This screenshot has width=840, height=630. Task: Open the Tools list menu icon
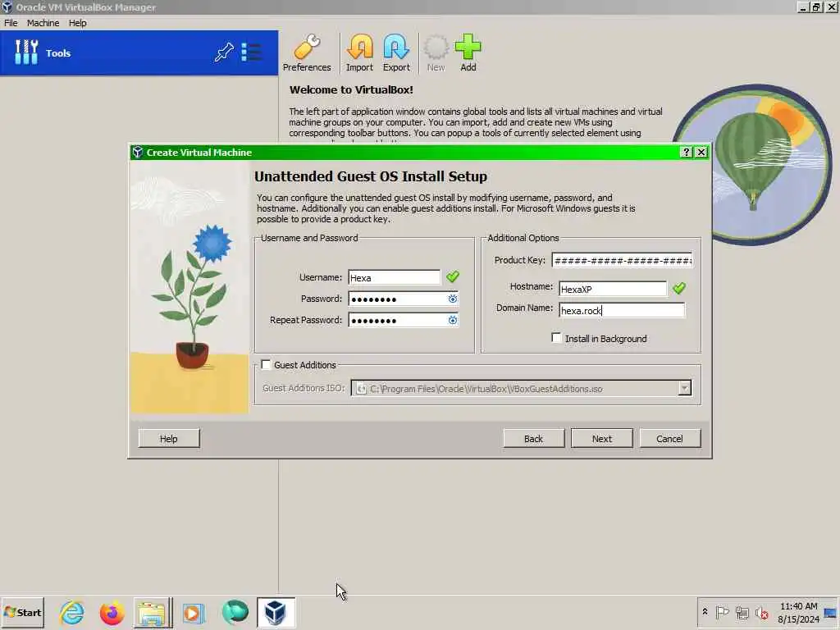click(x=251, y=52)
